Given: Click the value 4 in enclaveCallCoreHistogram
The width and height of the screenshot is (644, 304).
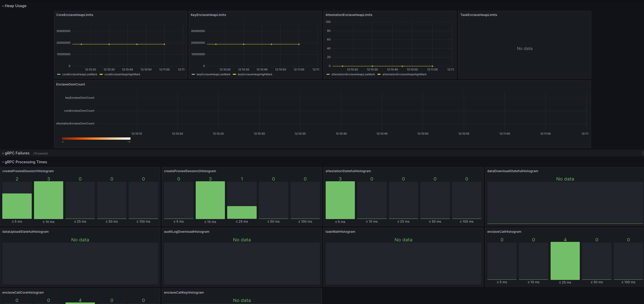Looking at the screenshot, I should 80,300.
